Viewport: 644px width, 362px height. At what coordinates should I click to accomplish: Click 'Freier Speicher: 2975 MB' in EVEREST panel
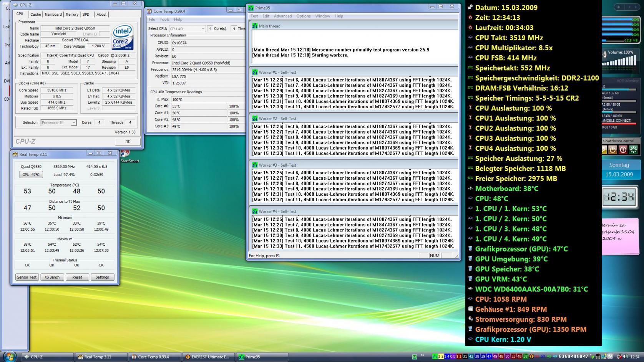(516, 179)
